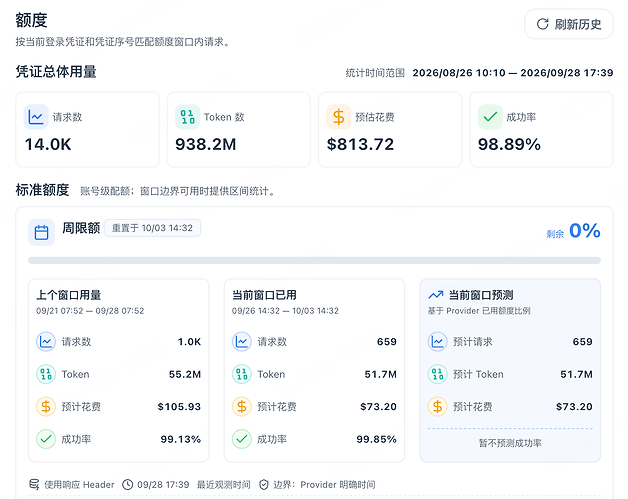This screenshot has height=499, width=628.
Task: Click the 重置于 10/03 14:32 badge
Action: tap(152, 228)
